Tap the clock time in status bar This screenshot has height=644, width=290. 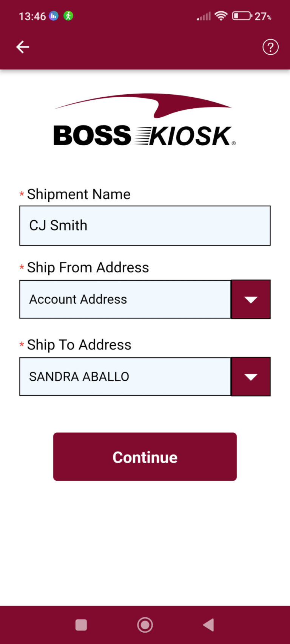point(32,16)
